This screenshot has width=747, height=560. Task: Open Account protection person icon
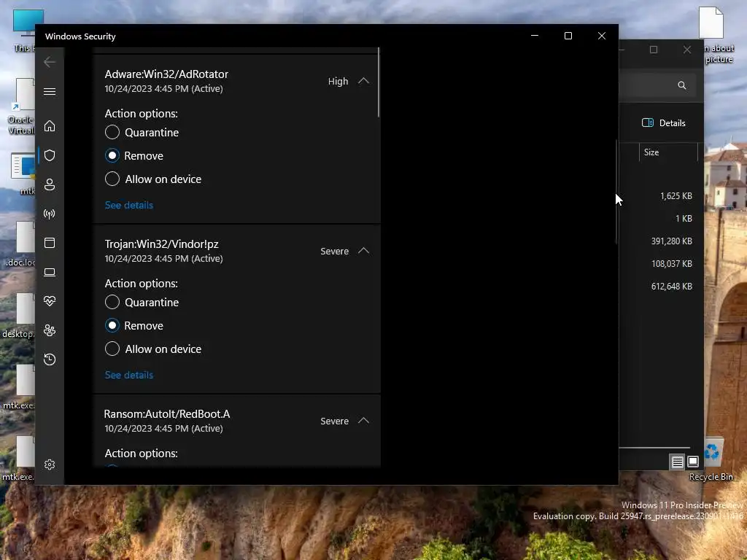[50, 184]
